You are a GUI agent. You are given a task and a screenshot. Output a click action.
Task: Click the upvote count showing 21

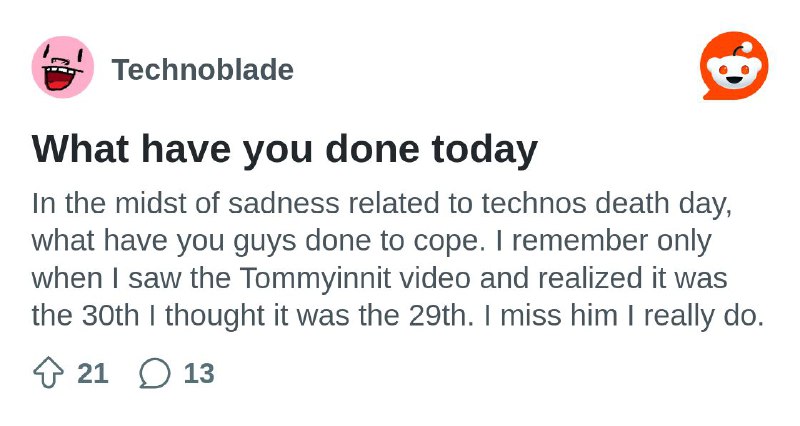pyautogui.click(x=93, y=373)
